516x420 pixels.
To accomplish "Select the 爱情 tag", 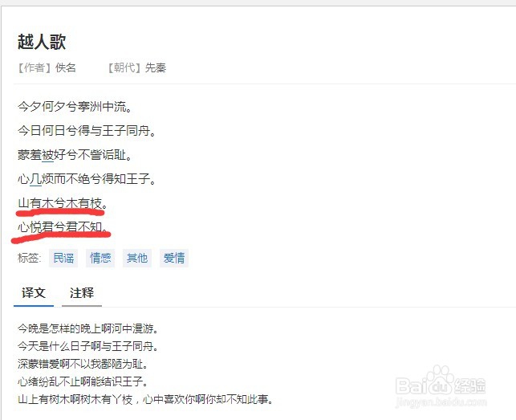I will [x=174, y=258].
